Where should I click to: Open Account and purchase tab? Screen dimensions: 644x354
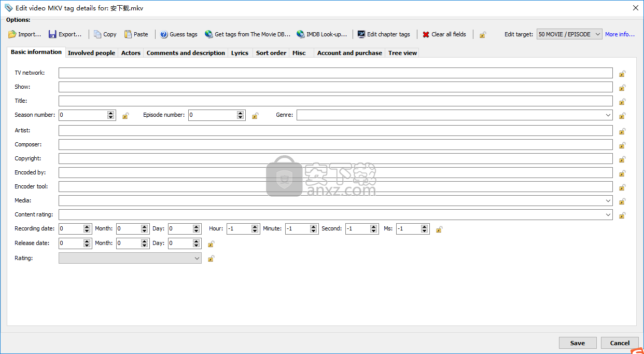point(349,53)
